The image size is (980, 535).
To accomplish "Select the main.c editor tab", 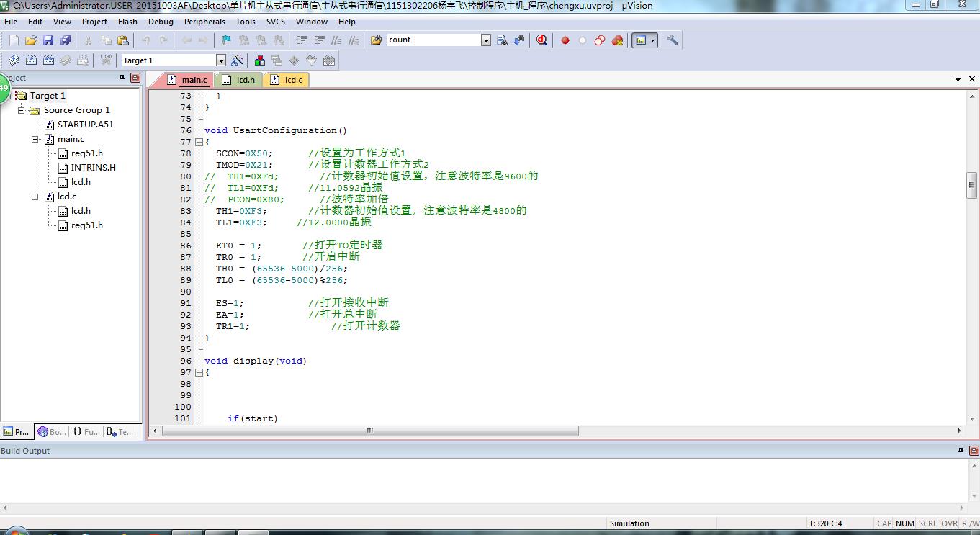I will (188, 80).
